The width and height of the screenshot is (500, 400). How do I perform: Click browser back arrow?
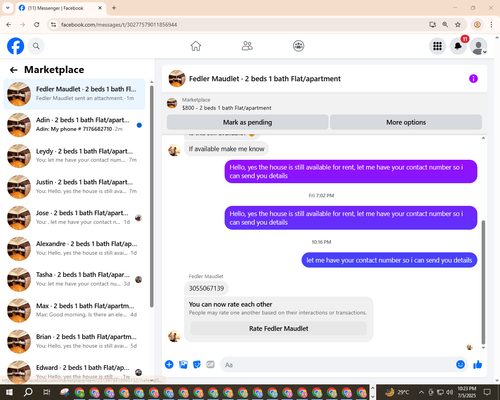[x=9, y=25]
